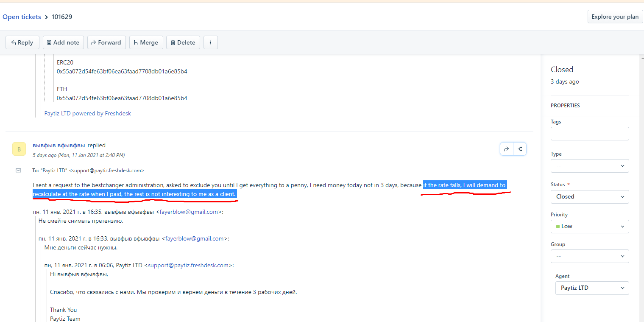Image resolution: width=644 pixels, height=322 pixels.
Task: Click the sender name вывфыв вфывфвы
Action: pos(59,145)
